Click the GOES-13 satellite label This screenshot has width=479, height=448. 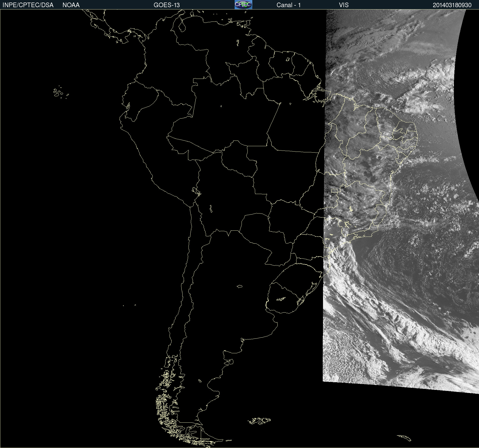[x=167, y=5]
